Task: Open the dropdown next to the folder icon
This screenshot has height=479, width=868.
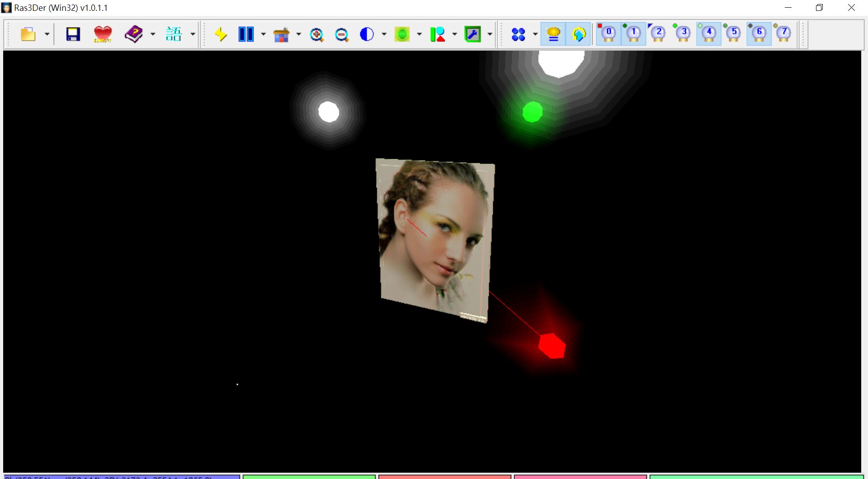Action: (x=46, y=34)
